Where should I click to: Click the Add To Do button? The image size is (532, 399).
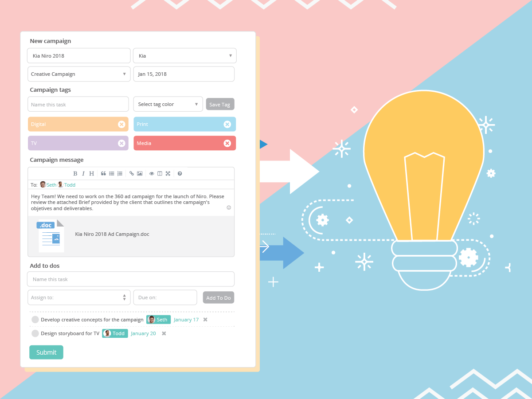click(219, 298)
